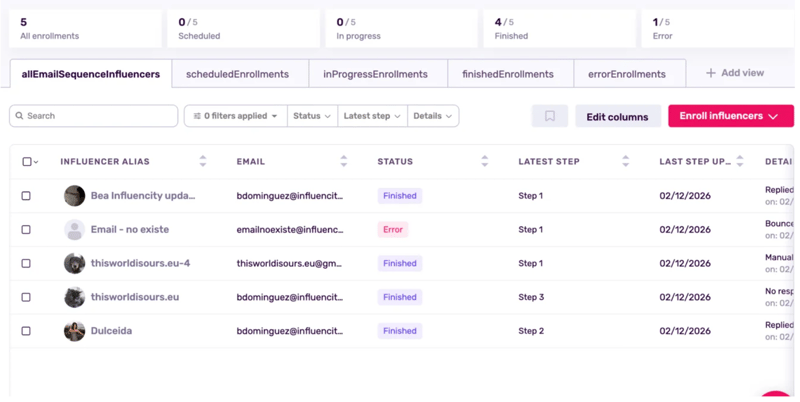The height and width of the screenshot is (402, 800).
Task: Open the All enrollments summary card
Action: coord(85,29)
